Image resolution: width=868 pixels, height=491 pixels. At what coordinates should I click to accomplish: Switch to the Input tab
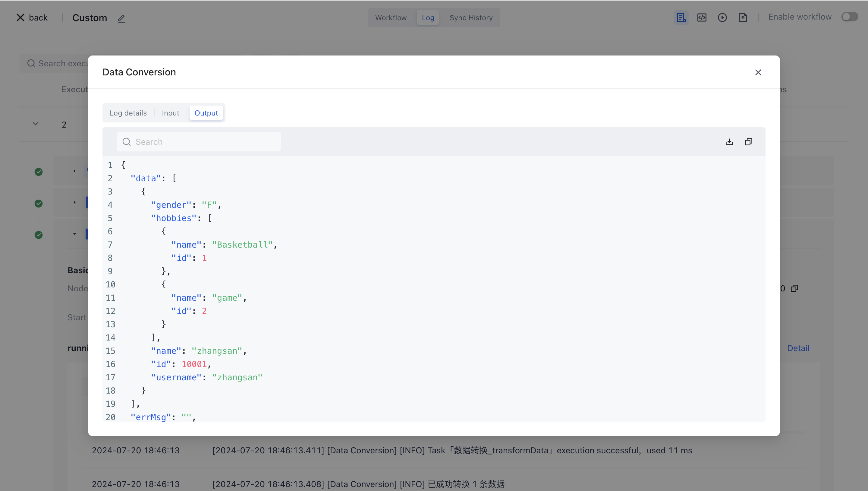(x=170, y=113)
